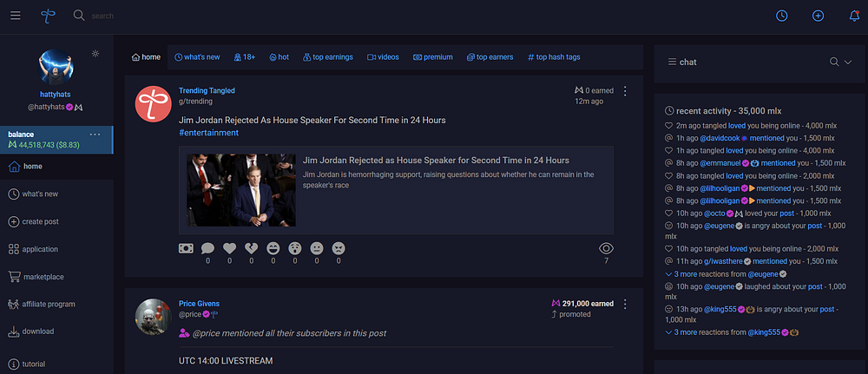Switch to the hot tab

tap(279, 57)
